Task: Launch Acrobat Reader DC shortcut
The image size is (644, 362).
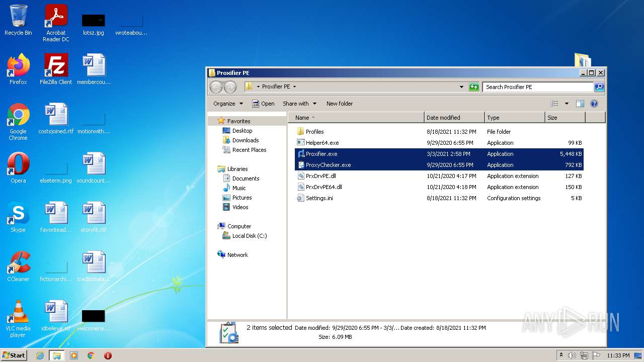Action: point(56,23)
